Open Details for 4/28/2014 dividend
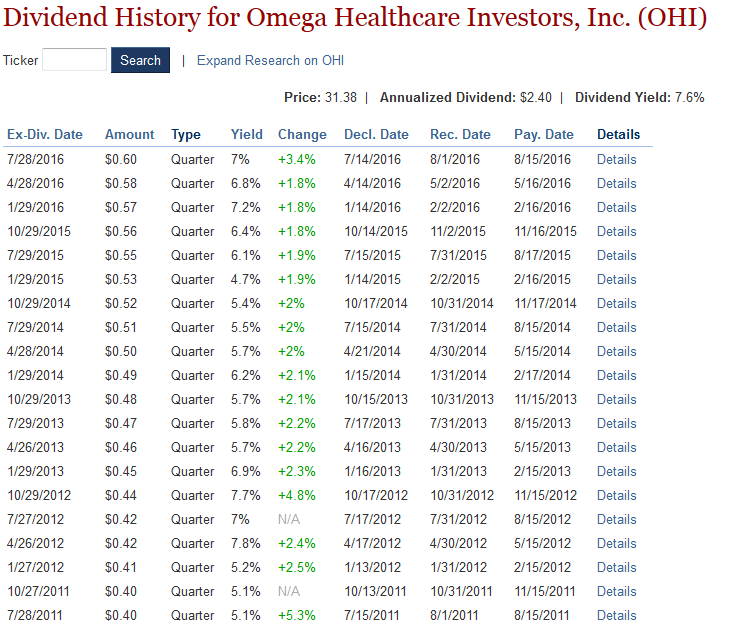 click(616, 351)
